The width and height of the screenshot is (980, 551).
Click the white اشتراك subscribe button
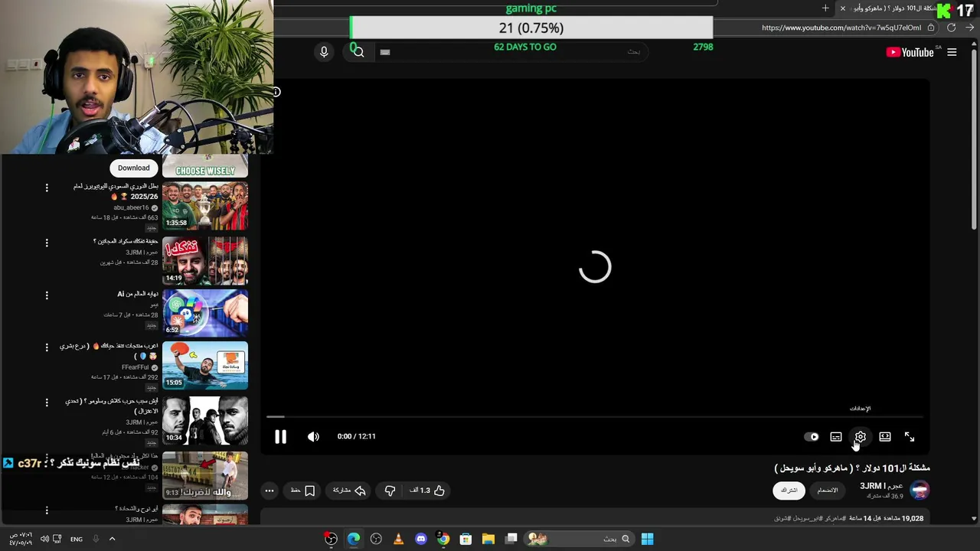(x=789, y=490)
